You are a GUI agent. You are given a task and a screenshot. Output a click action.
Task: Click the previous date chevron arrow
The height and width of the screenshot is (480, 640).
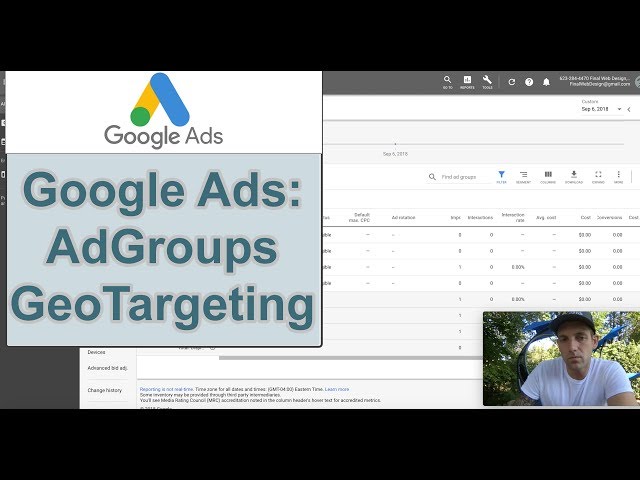[x=629, y=109]
